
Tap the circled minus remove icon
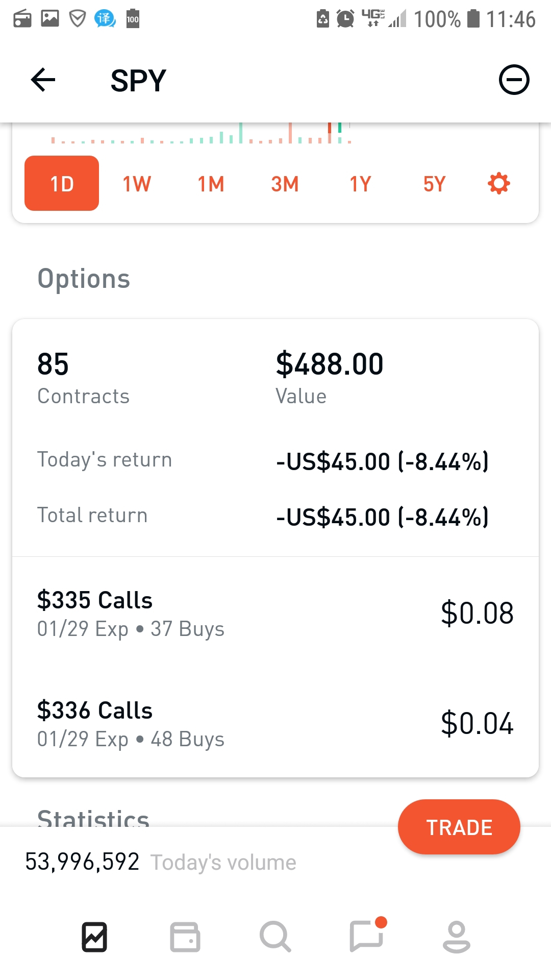click(514, 80)
